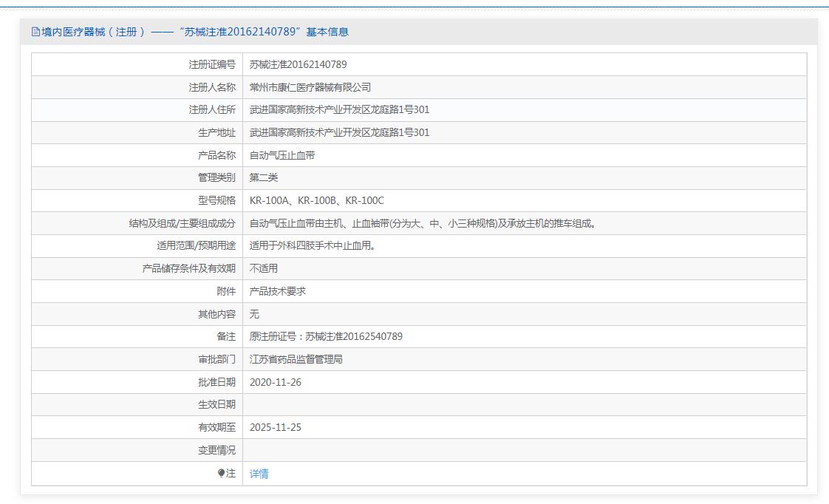The image size is (829, 504).
Task: Click approving authority 江苏省药品监督管理局
Action: click(296, 359)
